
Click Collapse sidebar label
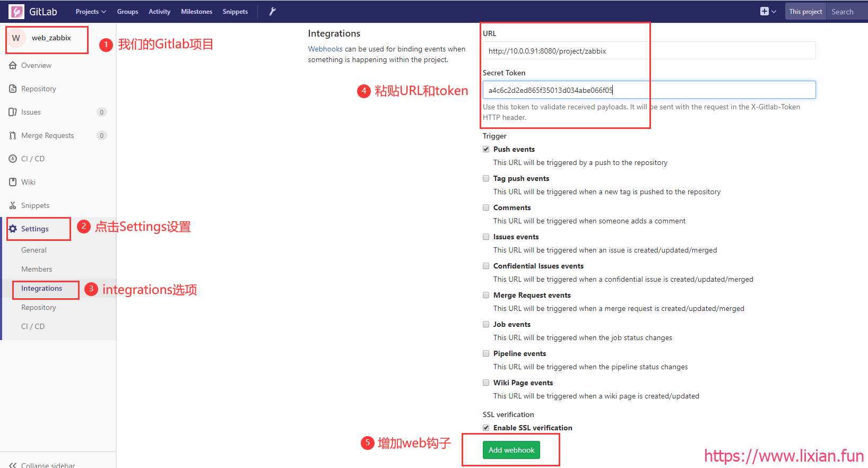point(48,465)
